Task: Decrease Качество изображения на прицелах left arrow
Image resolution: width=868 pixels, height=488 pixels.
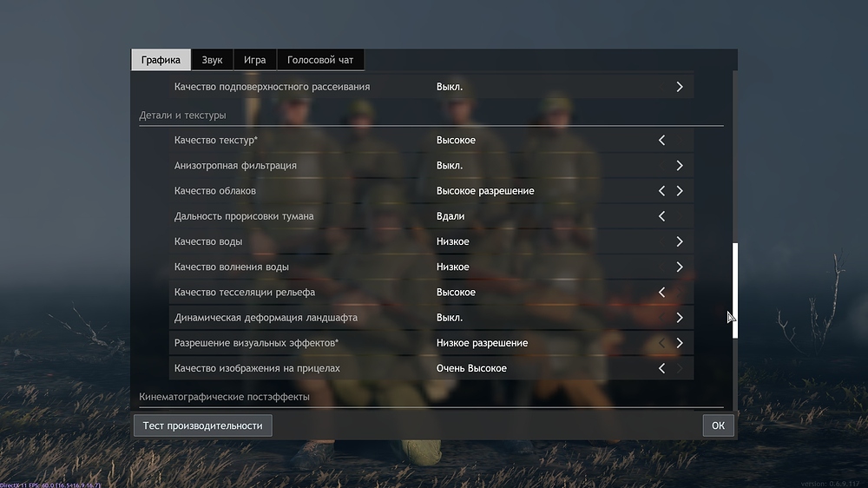Action: (x=661, y=368)
